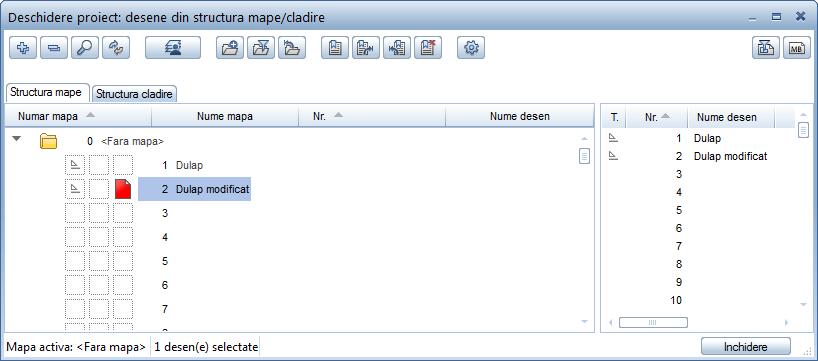Viewport: 818px width, 361px height.
Task: Click the funnel-over-drawings icon at top right
Action: click(x=766, y=48)
